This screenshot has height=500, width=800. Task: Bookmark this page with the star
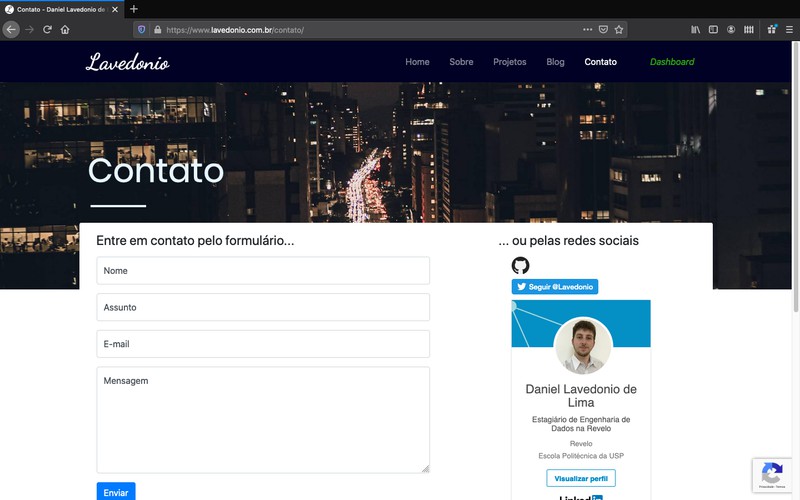point(619,30)
